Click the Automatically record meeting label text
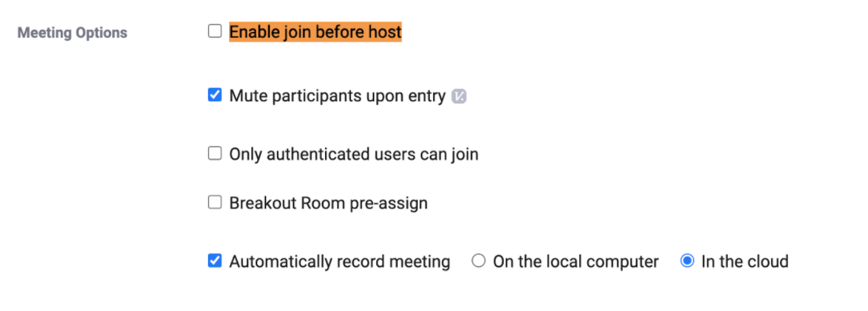The height and width of the screenshot is (311, 868). [340, 261]
